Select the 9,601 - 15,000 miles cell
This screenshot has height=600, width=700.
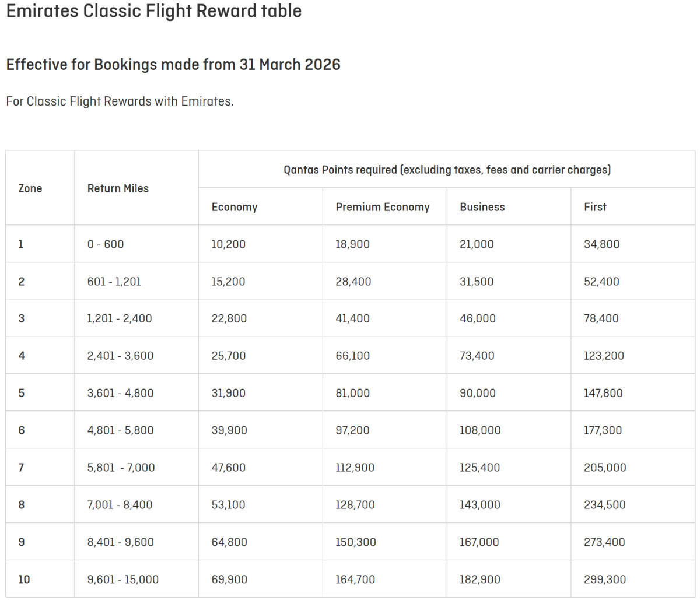point(123,580)
